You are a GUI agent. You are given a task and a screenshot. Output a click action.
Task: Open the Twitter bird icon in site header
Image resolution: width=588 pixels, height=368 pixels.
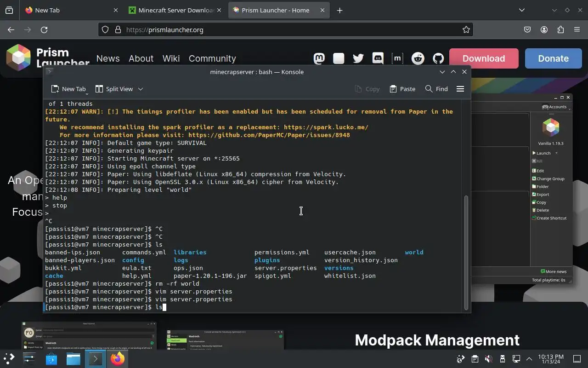(358, 58)
